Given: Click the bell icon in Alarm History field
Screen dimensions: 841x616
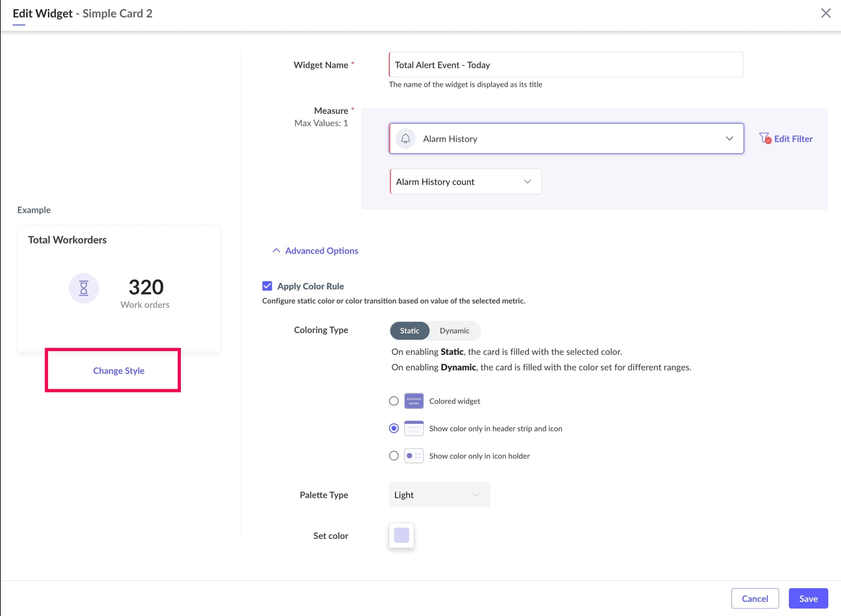Looking at the screenshot, I should [x=405, y=139].
